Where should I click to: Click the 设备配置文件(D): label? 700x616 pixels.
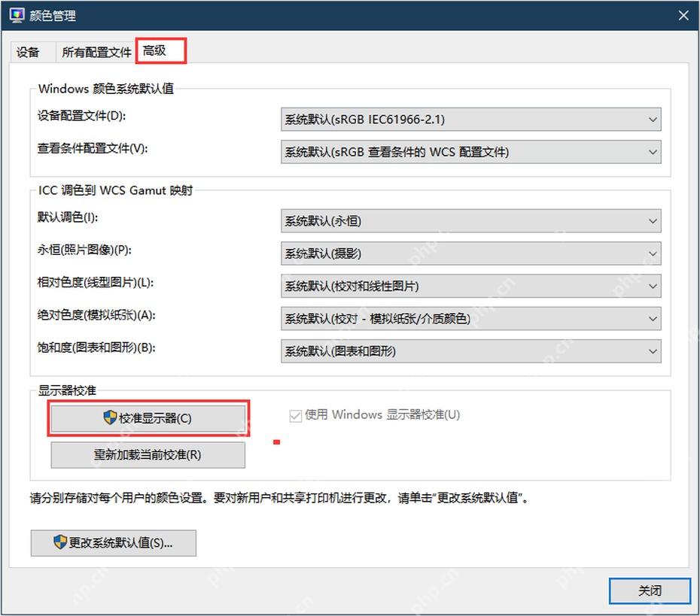[x=81, y=116]
